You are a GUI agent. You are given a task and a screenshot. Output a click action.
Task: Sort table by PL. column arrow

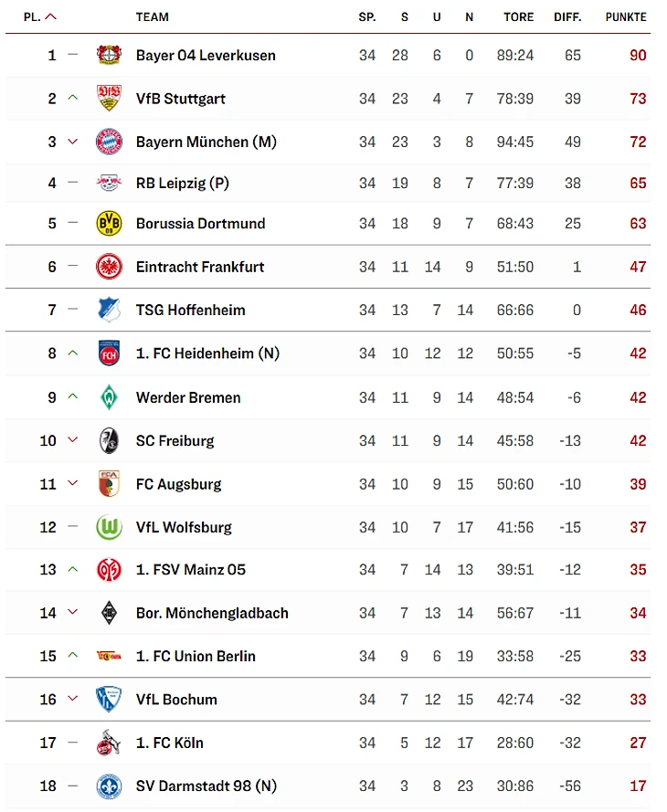(x=50, y=16)
